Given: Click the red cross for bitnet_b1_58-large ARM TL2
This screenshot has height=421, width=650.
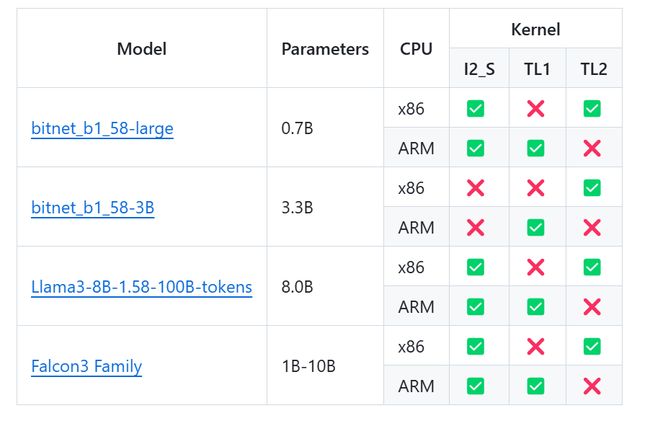Looking at the screenshot, I should point(592,148).
